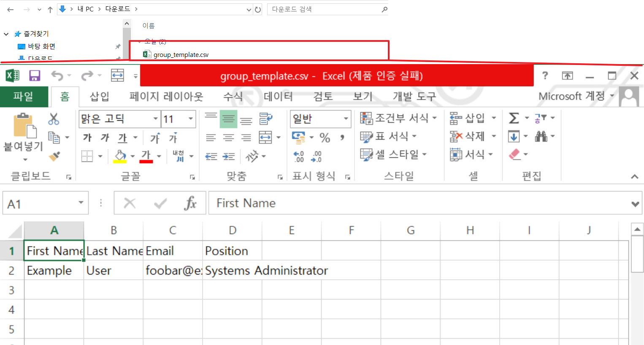Align cell text left
This screenshot has width=644, height=345.
pos(211,137)
